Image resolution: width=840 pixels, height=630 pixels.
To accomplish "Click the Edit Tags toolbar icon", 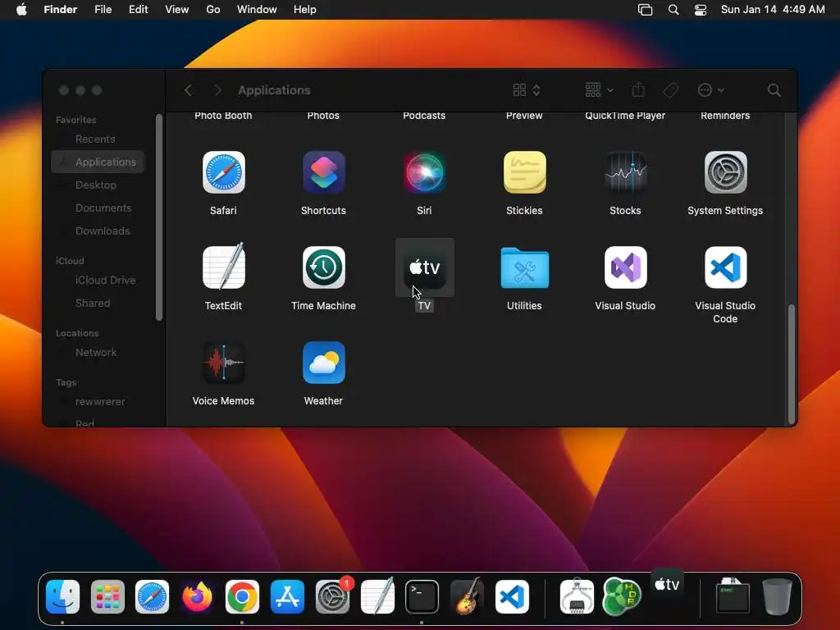I will click(x=670, y=90).
